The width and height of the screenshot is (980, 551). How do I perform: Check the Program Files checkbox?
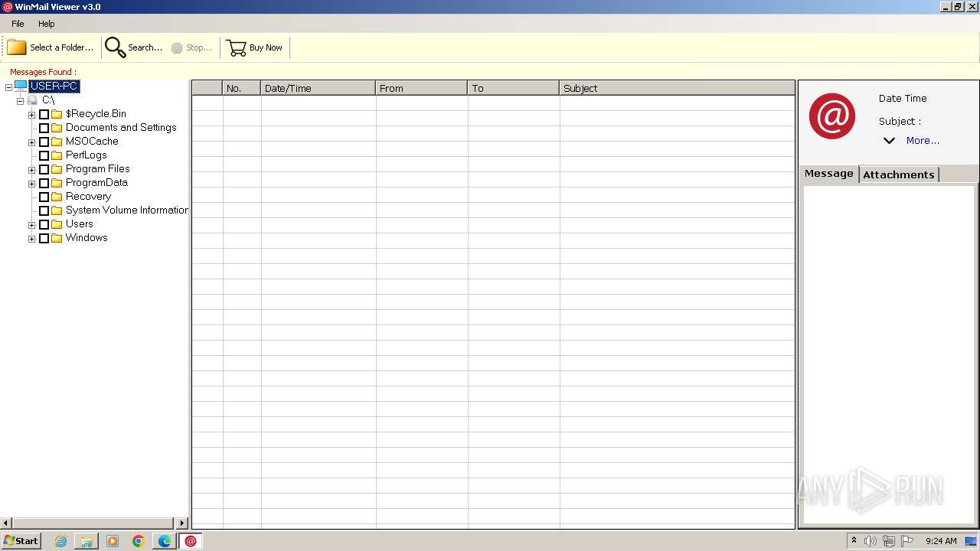pyautogui.click(x=44, y=170)
